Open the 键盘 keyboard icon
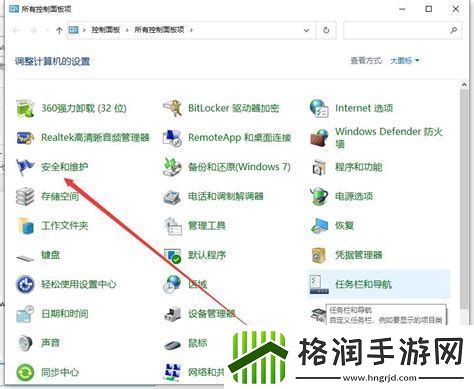 click(x=25, y=258)
